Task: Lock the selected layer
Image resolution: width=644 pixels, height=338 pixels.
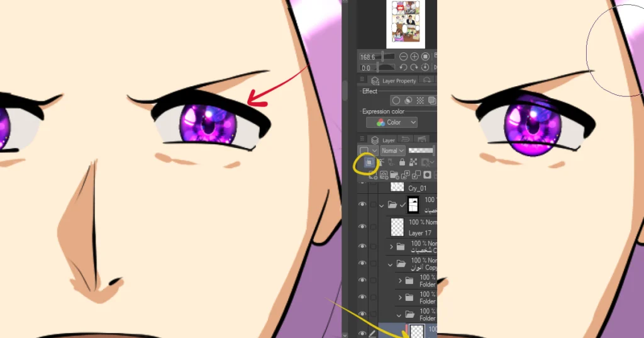Action: (402, 162)
